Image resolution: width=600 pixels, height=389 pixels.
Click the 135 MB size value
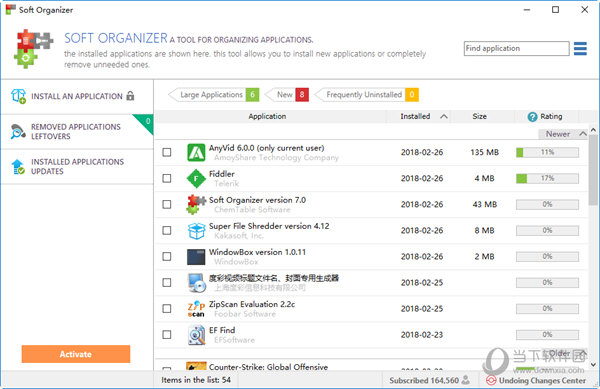(x=484, y=152)
